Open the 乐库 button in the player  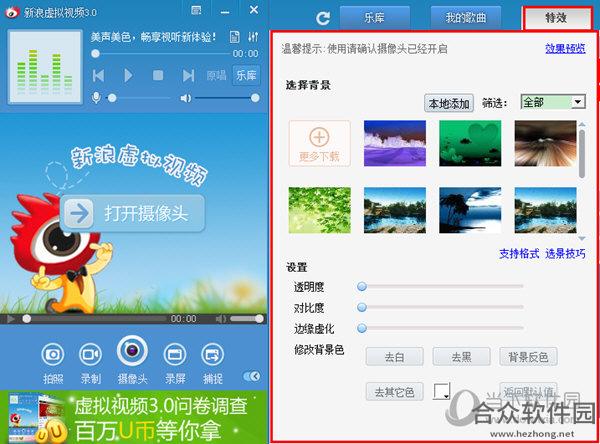246,75
